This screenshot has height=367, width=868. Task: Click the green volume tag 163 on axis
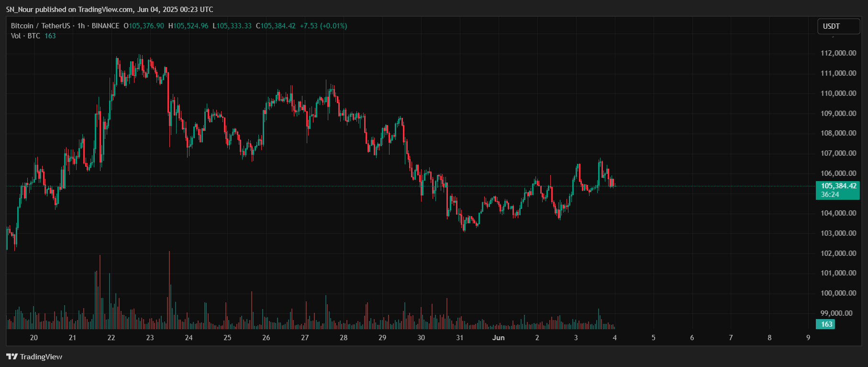[x=826, y=324]
